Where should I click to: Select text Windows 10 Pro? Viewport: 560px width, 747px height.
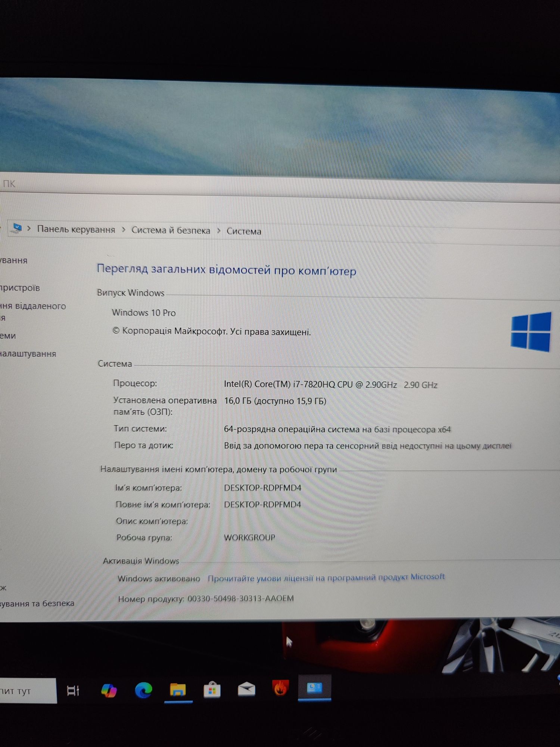coord(144,313)
